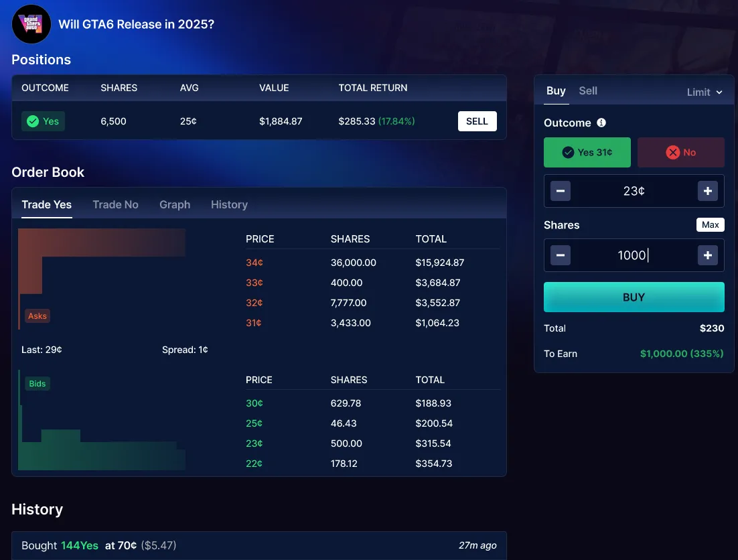Show the Graph tab
The height and width of the screenshot is (560, 738).
pyautogui.click(x=175, y=205)
